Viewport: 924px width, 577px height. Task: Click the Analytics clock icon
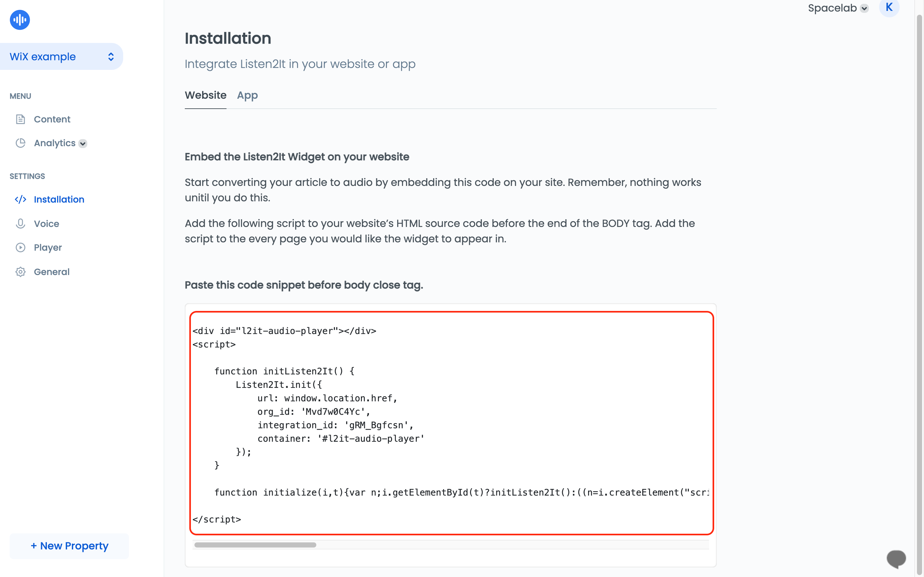pyautogui.click(x=21, y=143)
